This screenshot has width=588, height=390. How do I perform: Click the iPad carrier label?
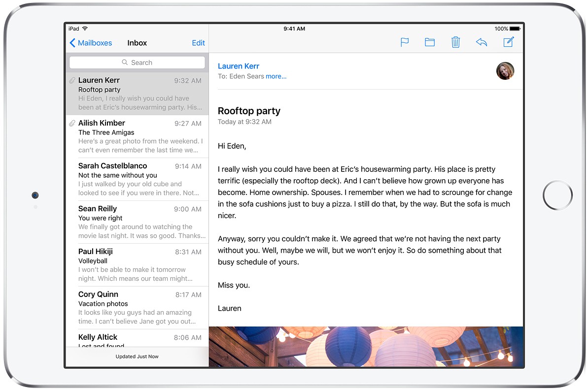pos(74,29)
